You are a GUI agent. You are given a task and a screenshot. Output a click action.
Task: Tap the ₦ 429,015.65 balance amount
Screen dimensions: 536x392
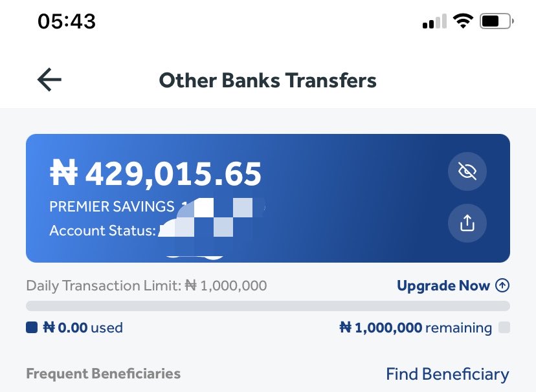pyautogui.click(x=155, y=174)
